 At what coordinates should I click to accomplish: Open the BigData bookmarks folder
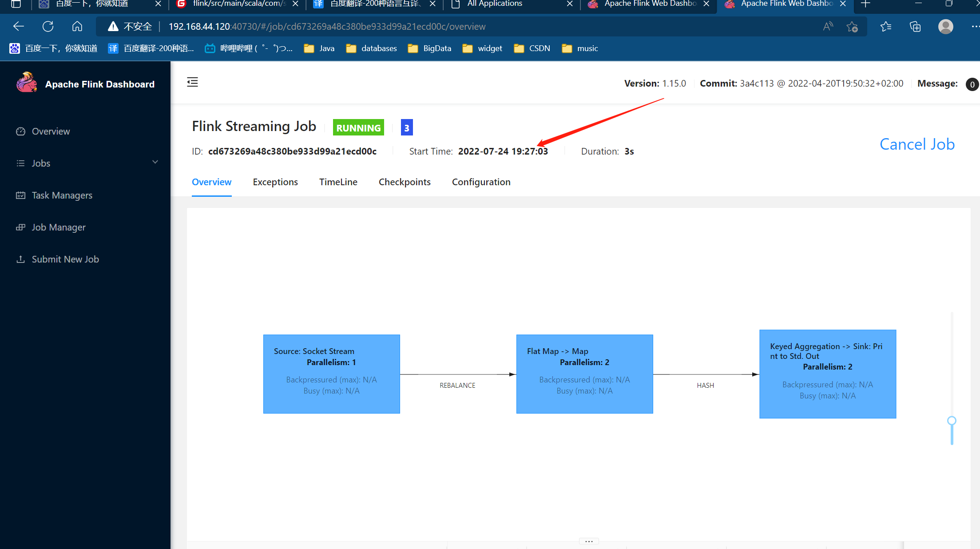[429, 48]
